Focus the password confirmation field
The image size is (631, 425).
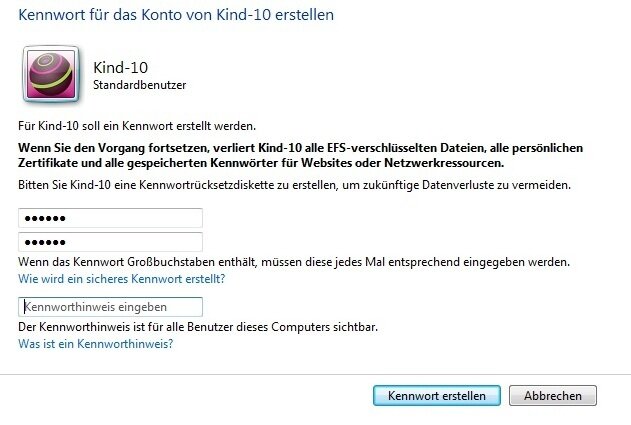point(110,242)
